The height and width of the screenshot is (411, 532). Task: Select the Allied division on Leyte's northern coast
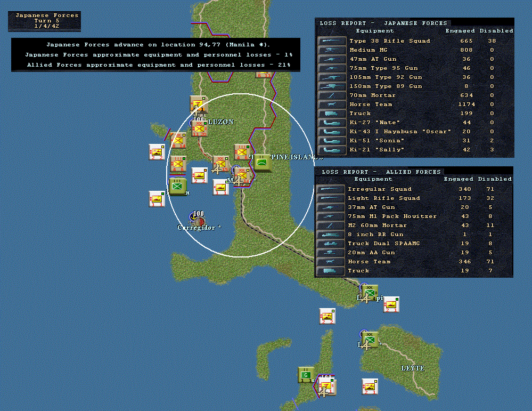[x=370, y=340]
